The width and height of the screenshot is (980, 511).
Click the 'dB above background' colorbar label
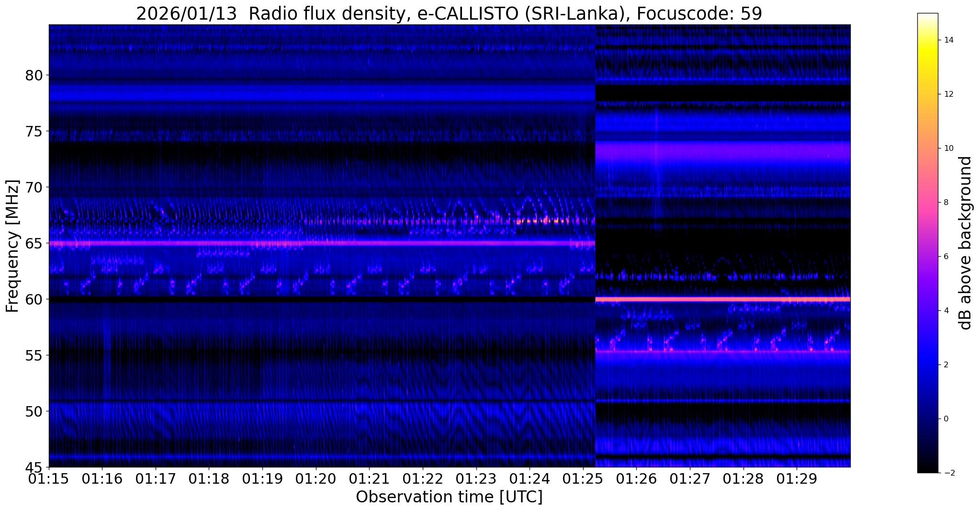point(966,243)
